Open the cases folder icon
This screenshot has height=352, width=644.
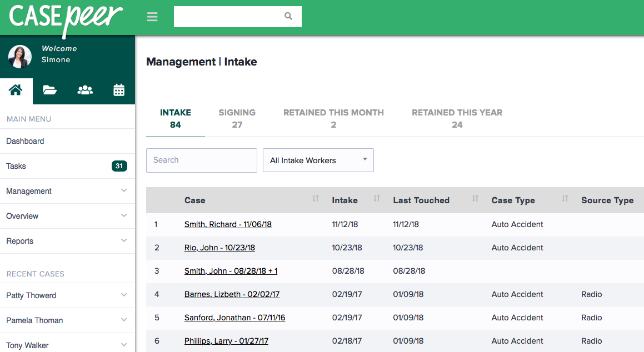[x=50, y=89]
